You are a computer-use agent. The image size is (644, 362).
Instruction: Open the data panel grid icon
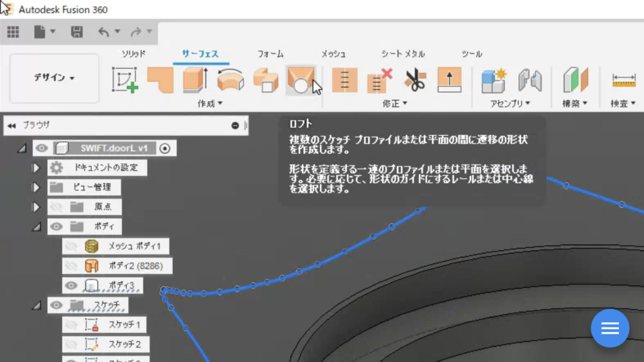pos(13,31)
